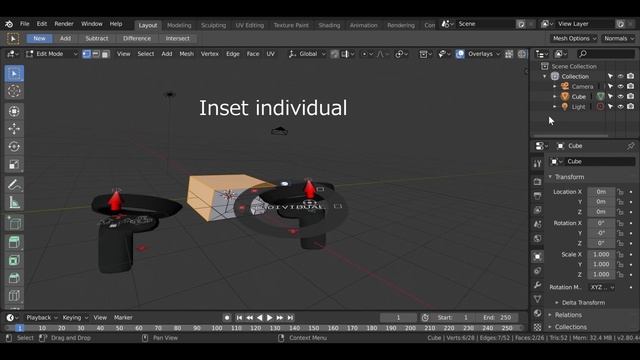Switch to the Modeling workspace tab
Screen dimensions: 640x360
click(179, 25)
